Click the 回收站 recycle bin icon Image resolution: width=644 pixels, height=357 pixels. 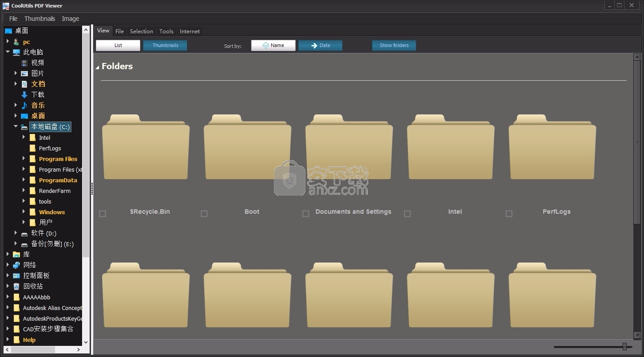pos(16,286)
